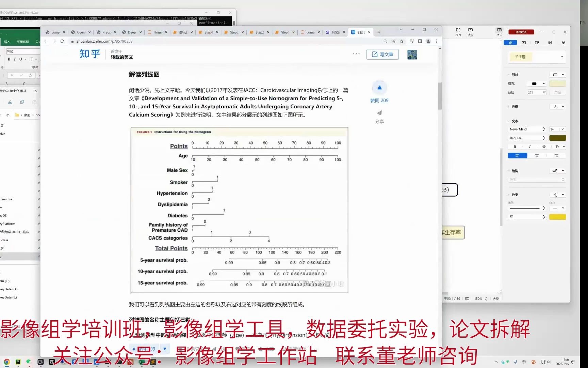Viewport: 588px width, 368px height.
Task: Open XMind ZEN mode
Action: tap(458, 32)
